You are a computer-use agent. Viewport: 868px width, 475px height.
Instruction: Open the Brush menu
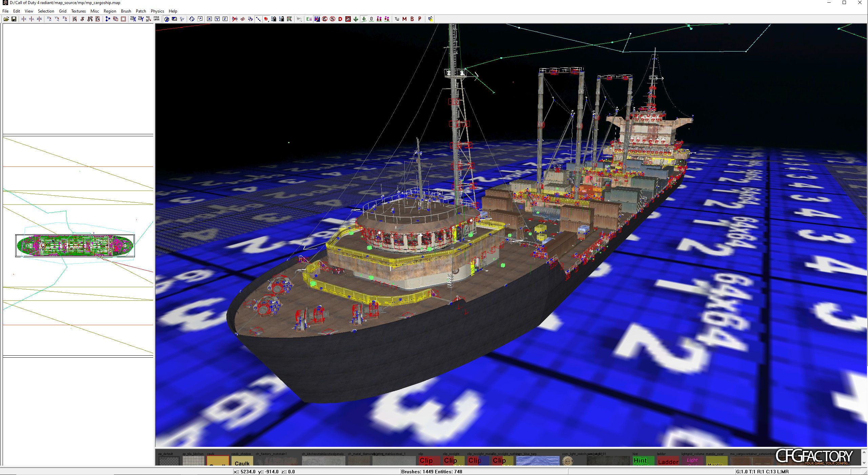click(126, 11)
